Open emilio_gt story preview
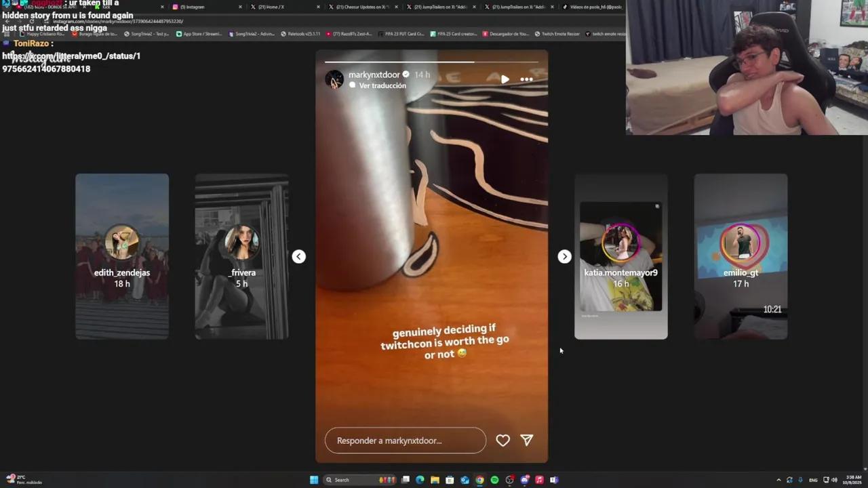This screenshot has width=868, height=488. point(741,256)
